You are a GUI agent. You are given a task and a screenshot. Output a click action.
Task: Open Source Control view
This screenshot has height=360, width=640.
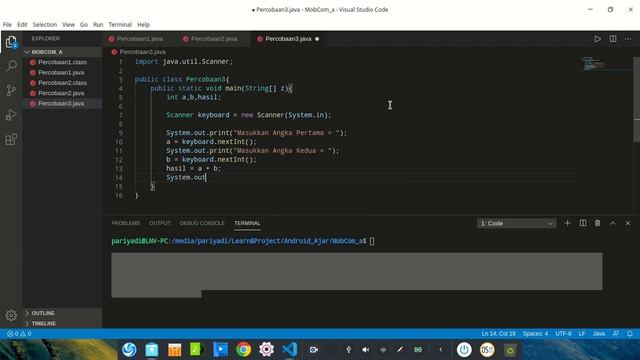tap(11, 90)
